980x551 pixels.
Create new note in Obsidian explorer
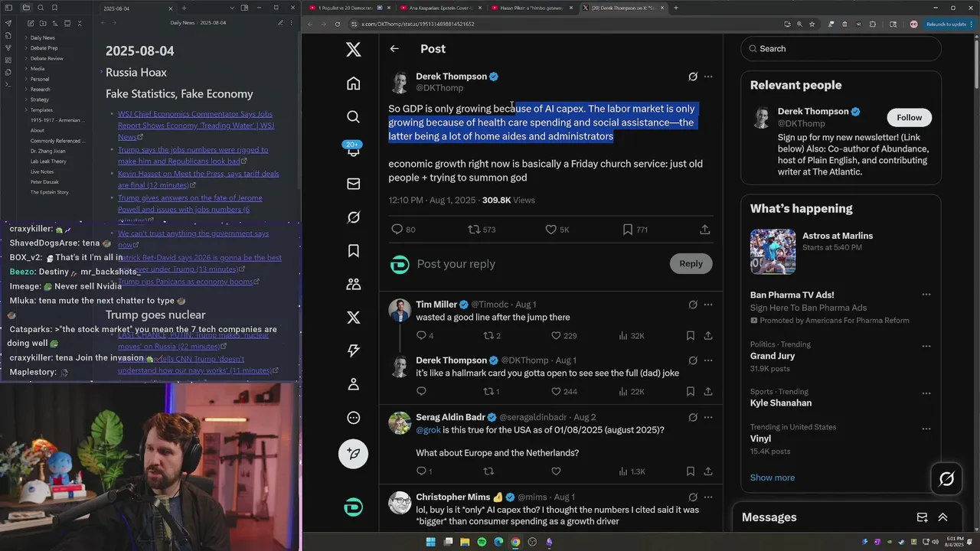click(x=29, y=24)
